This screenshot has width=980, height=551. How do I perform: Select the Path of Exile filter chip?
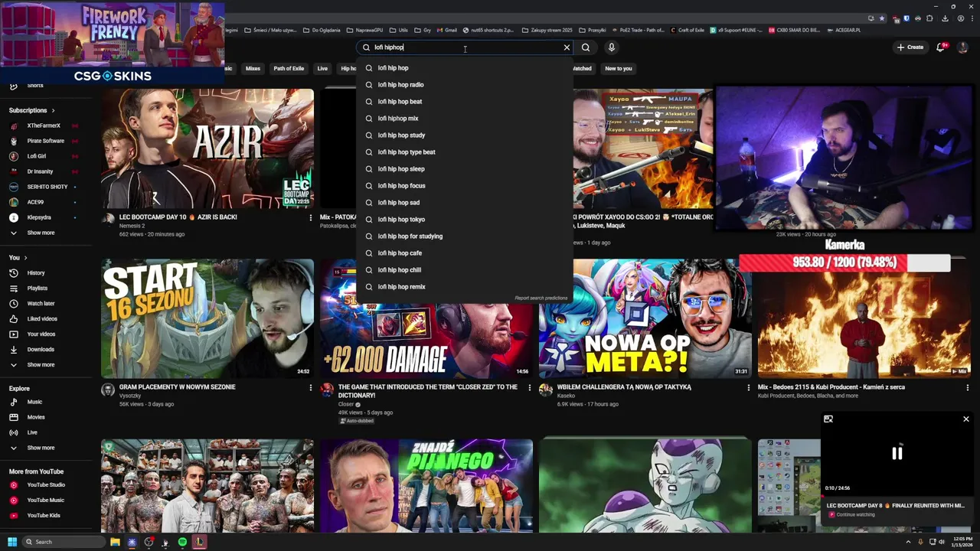tap(289, 69)
